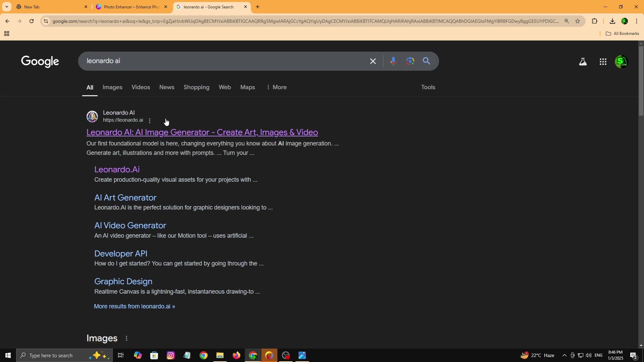Show hidden system tray icons

565,355
